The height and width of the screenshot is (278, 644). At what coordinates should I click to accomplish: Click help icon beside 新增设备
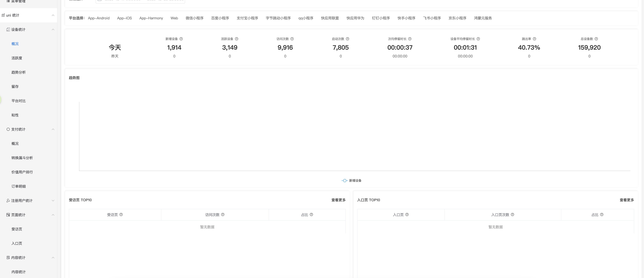(x=181, y=39)
